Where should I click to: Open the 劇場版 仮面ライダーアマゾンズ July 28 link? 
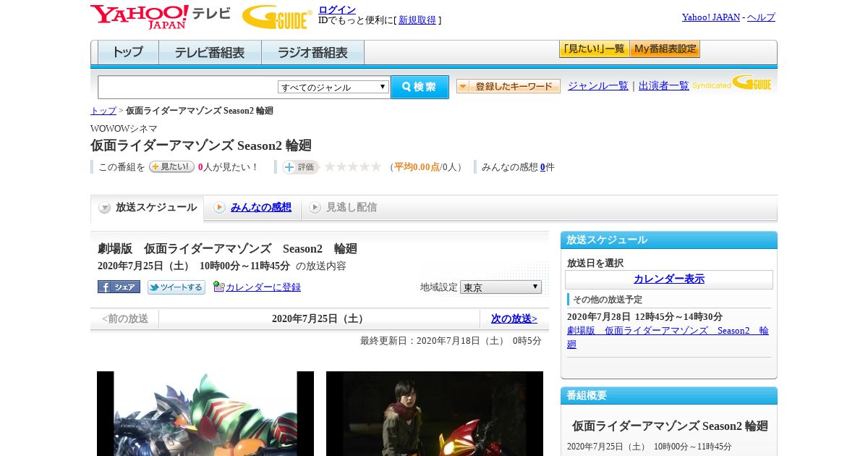tap(668, 337)
